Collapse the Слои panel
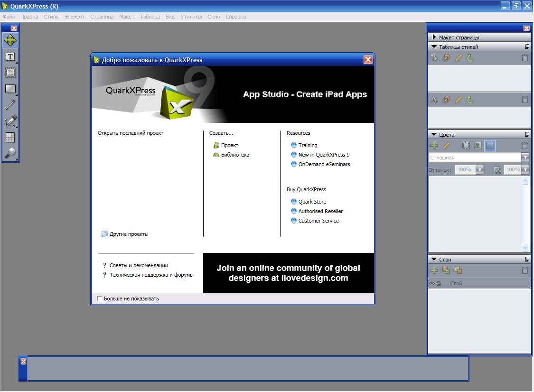The height and width of the screenshot is (392, 534). pyautogui.click(x=434, y=259)
